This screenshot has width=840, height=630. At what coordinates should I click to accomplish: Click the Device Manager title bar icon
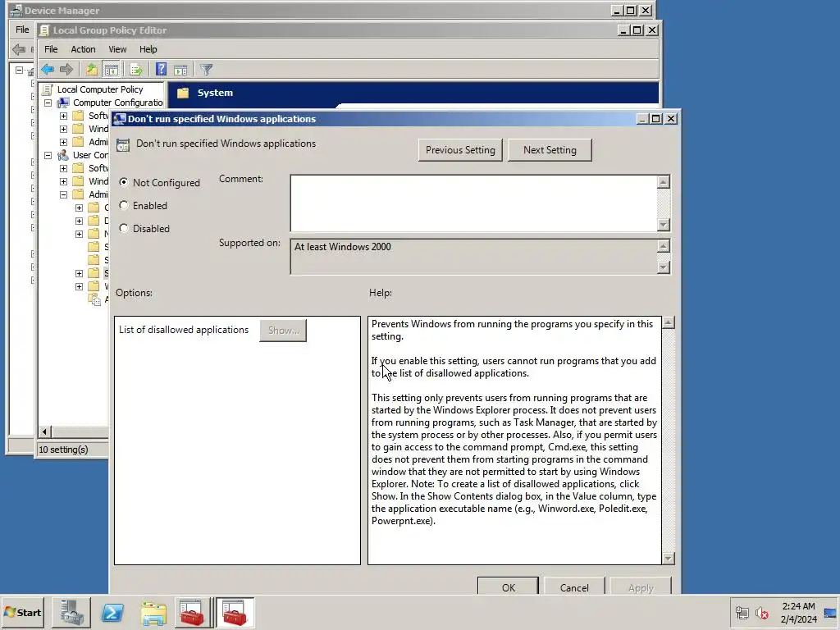16,10
